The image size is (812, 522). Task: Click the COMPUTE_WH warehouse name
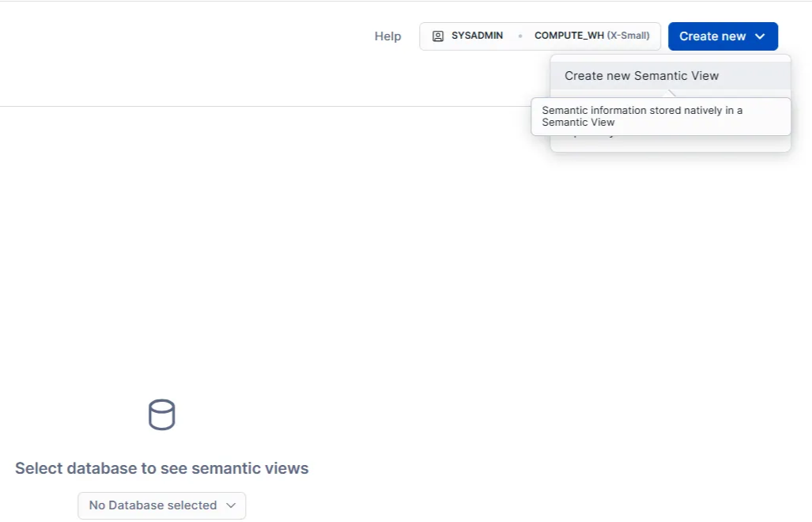[x=568, y=36]
